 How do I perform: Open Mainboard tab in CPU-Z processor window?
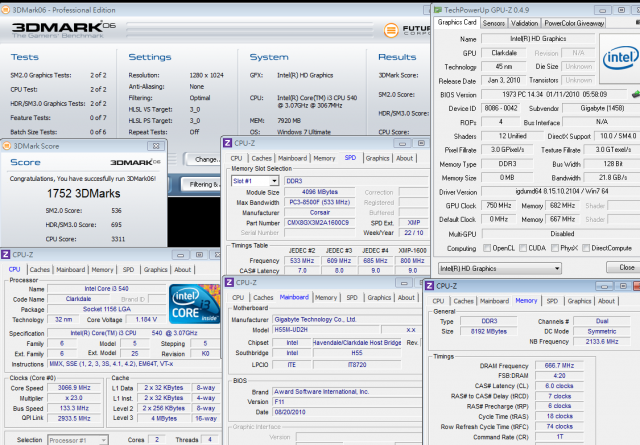coord(71,269)
